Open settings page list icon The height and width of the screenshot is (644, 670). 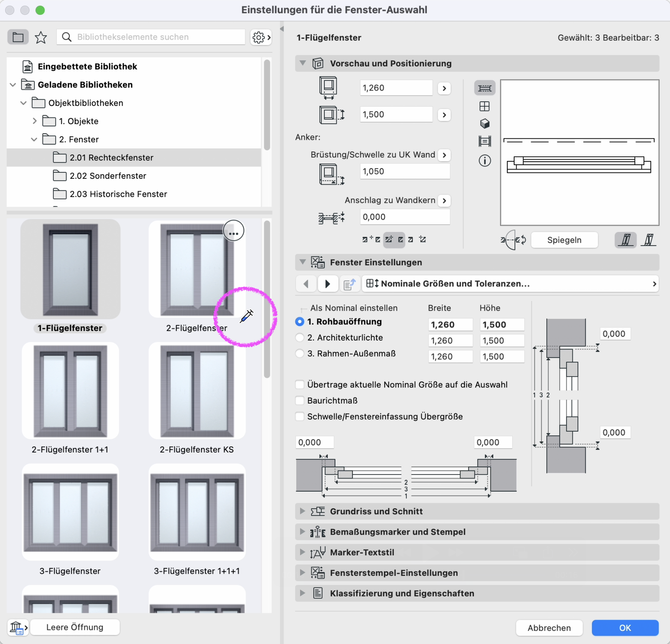(x=350, y=284)
